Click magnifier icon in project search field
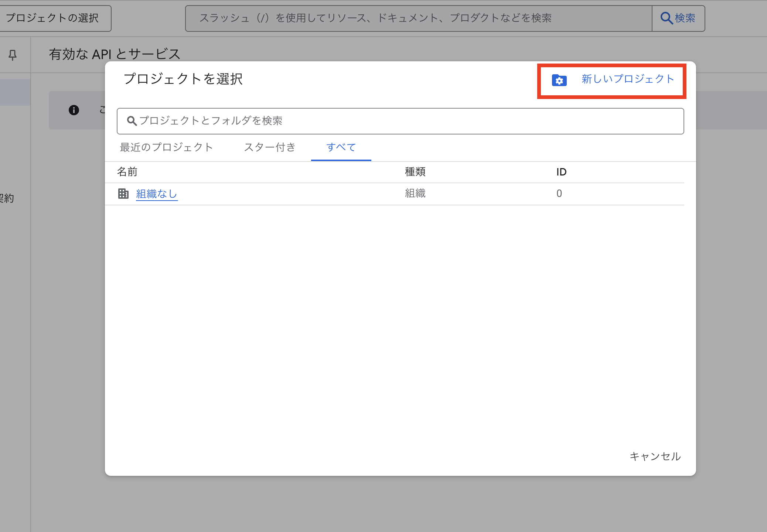Screen dimensions: 767x532 pos(132,121)
